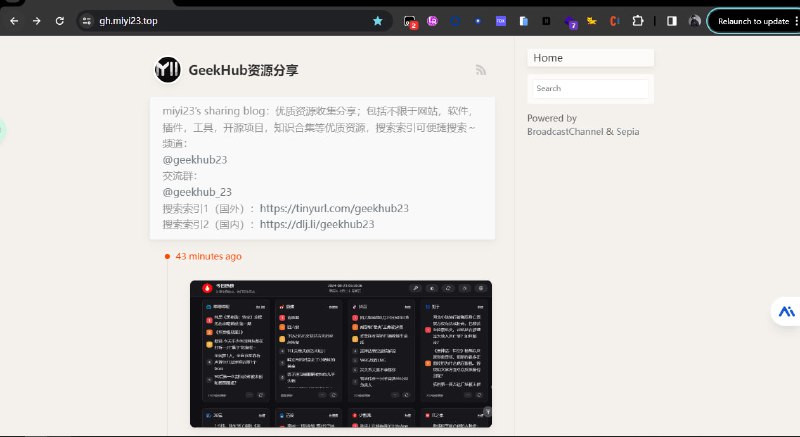Click the extension icon with red badge 2
800x437 pixels.
[x=409, y=20]
